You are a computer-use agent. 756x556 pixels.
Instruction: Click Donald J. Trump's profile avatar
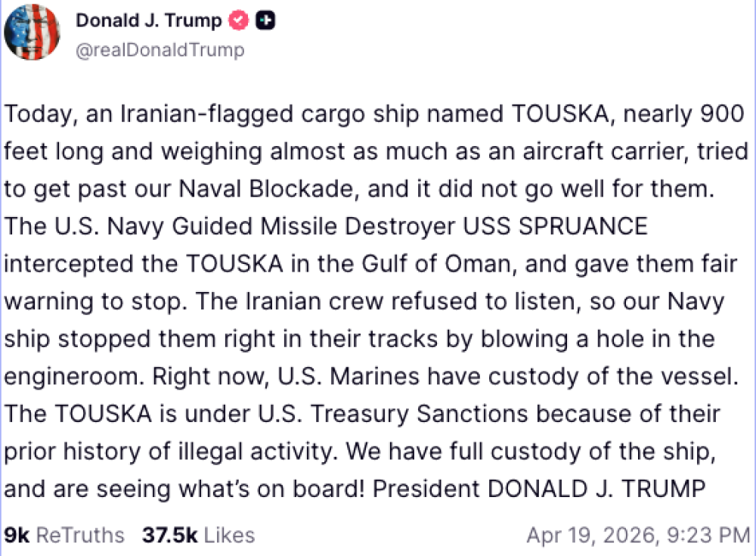[33, 32]
